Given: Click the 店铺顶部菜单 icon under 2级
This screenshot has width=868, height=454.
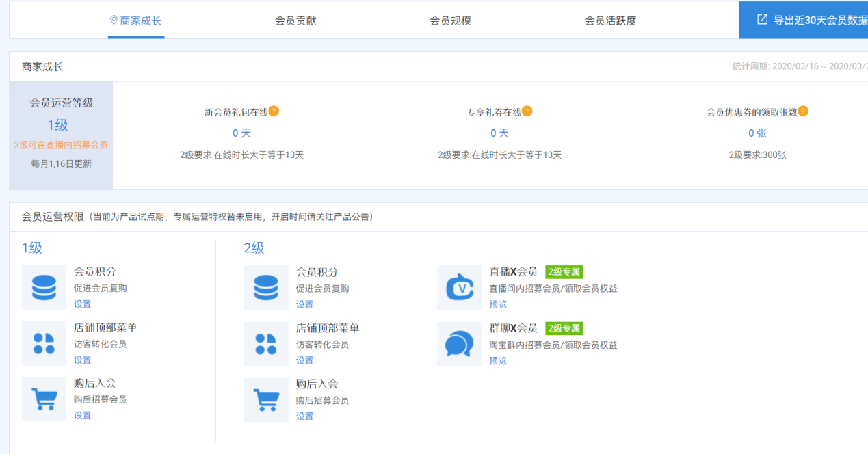Looking at the screenshot, I should (265, 344).
